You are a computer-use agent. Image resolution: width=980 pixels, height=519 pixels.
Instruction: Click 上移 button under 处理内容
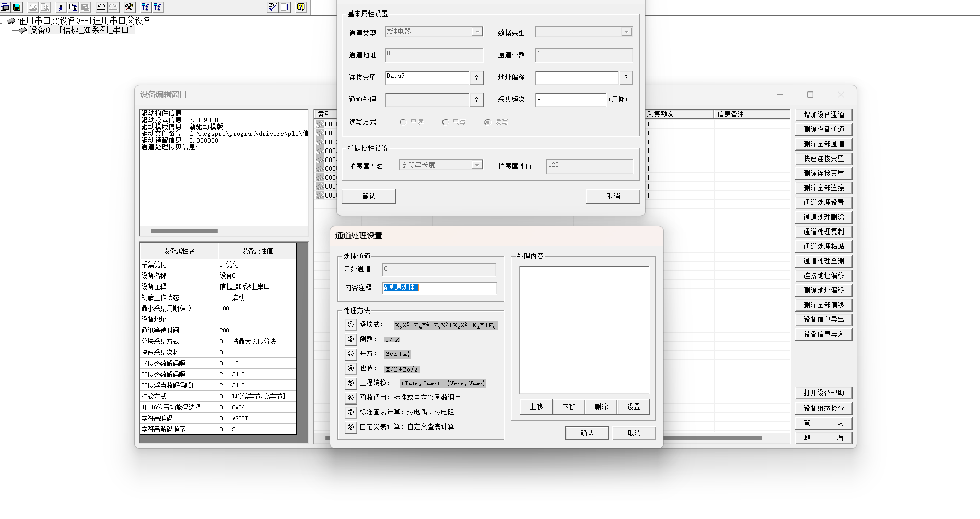click(x=536, y=407)
